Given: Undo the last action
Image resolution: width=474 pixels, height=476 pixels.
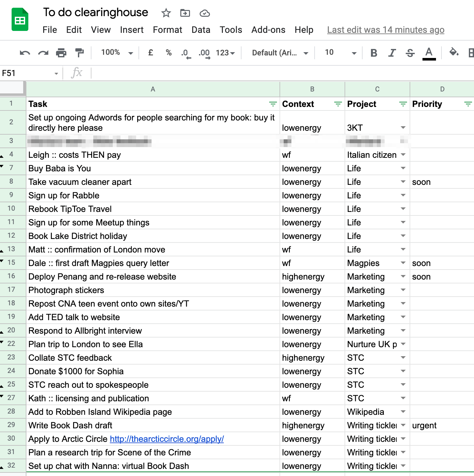Looking at the screenshot, I should coord(25,52).
